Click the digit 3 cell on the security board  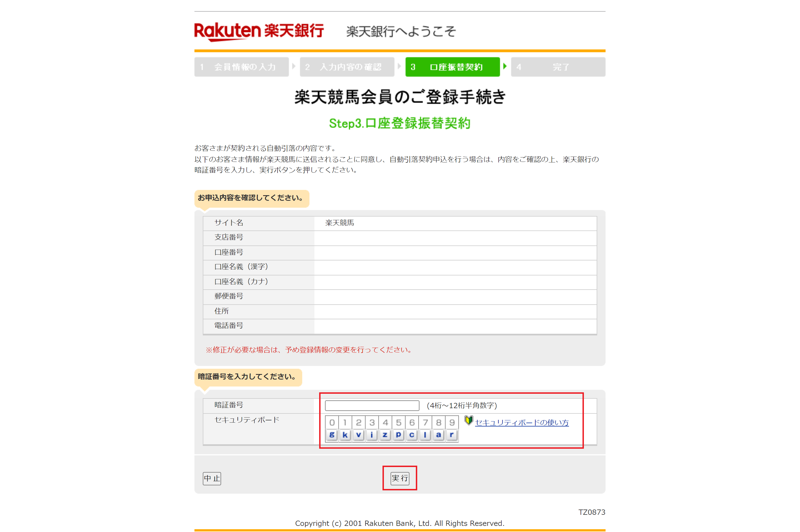[372, 422]
